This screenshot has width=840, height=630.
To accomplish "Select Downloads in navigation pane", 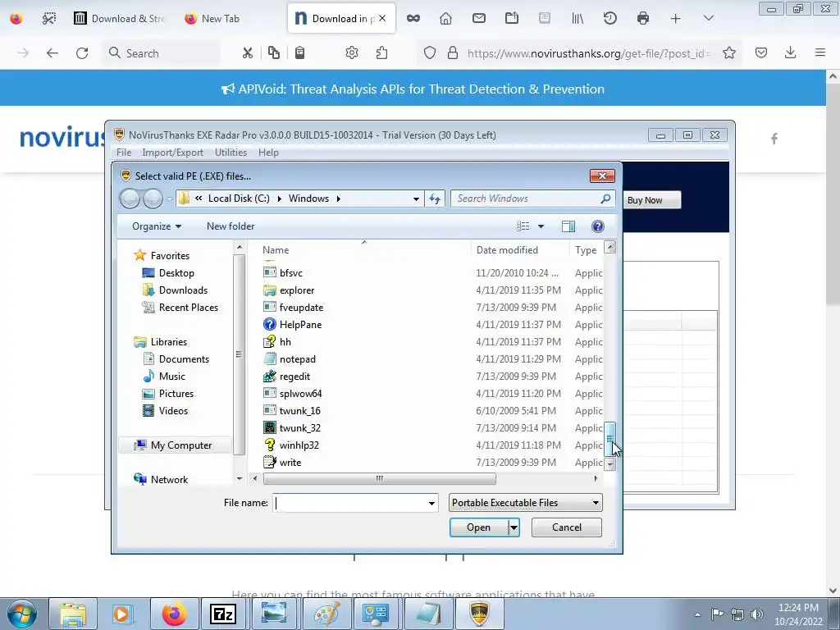I will [x=183, y=290].
